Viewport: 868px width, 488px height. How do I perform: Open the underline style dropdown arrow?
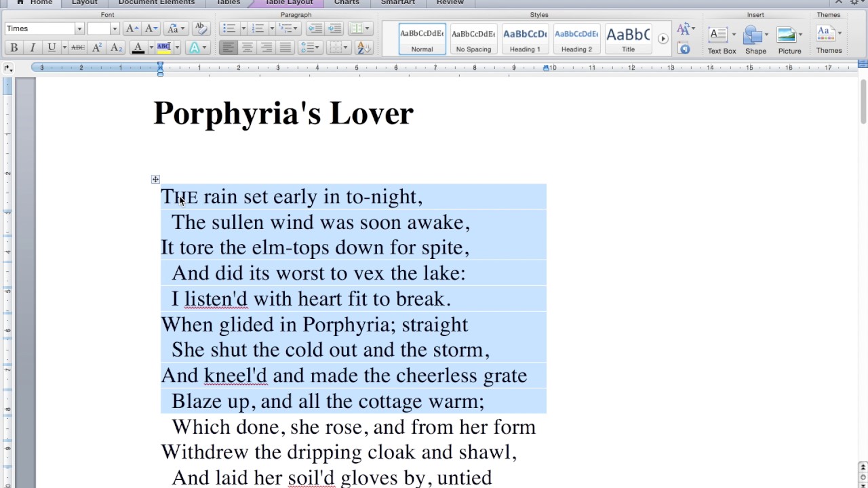tap(64, 47)
